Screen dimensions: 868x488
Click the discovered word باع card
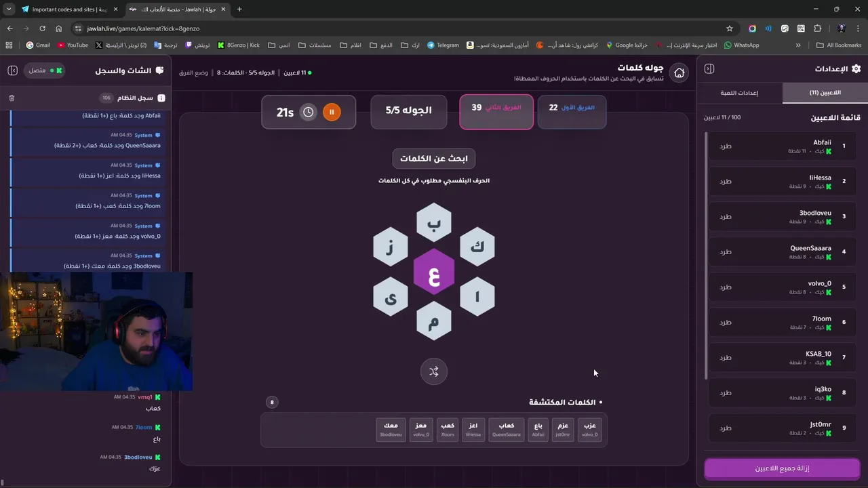point(538,430)
